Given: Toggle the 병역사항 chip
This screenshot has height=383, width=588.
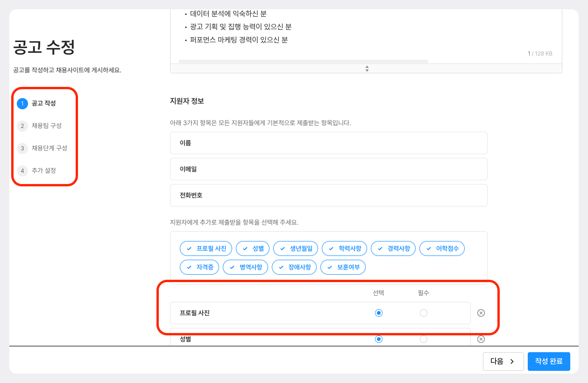Looking at the screenshot, I should coord(245,267).
